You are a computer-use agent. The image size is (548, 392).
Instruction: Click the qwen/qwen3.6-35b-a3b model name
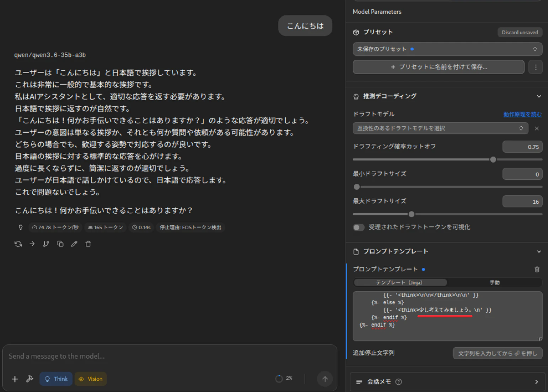click(x=50, y=55)
